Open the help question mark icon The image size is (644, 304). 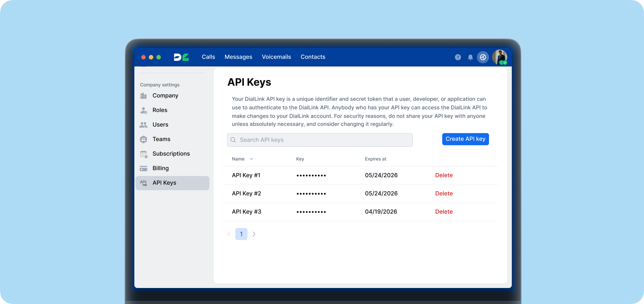tap(458, 57)
